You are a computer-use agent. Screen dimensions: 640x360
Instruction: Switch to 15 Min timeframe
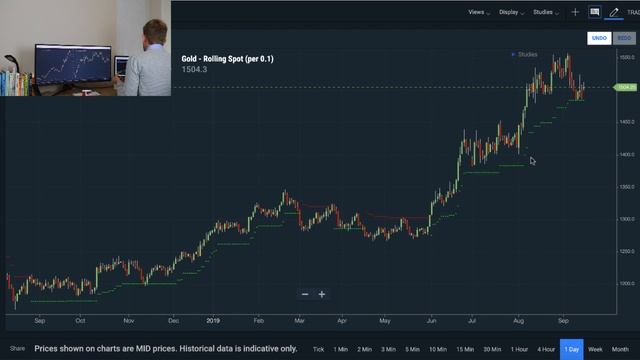[x=465, y=349]
